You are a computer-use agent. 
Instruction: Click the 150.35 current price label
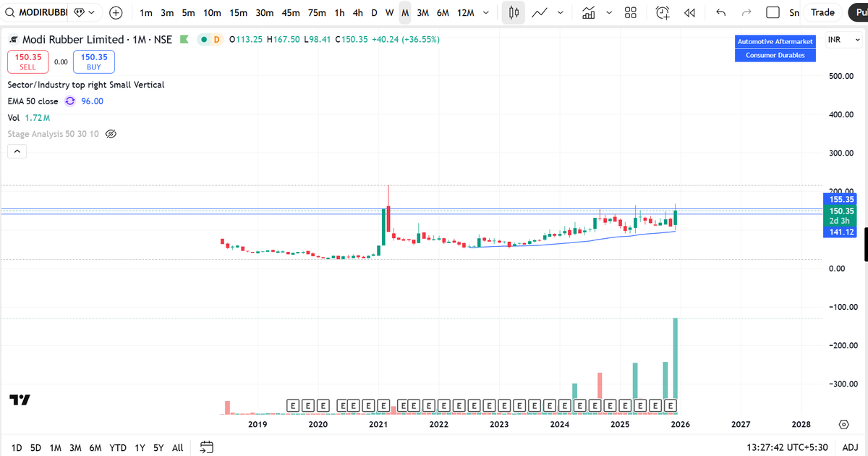(841, 211)
